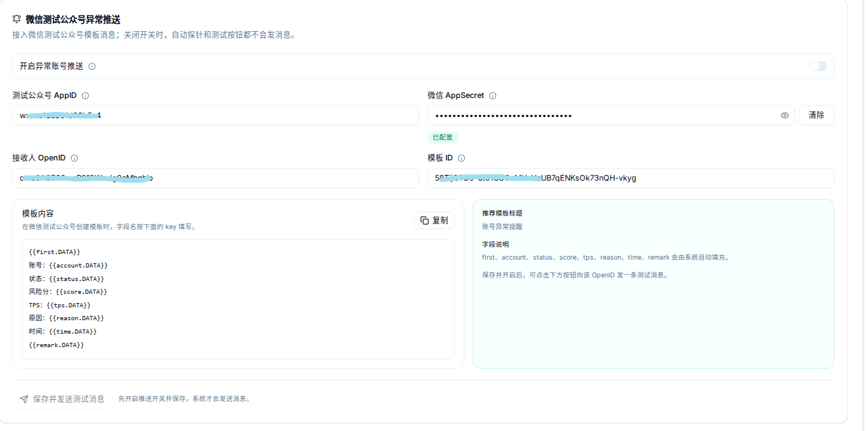Viewport: 868px width, 431px height.
Task: Click the {{first.DATA}} template line
Action: [55, 252]
